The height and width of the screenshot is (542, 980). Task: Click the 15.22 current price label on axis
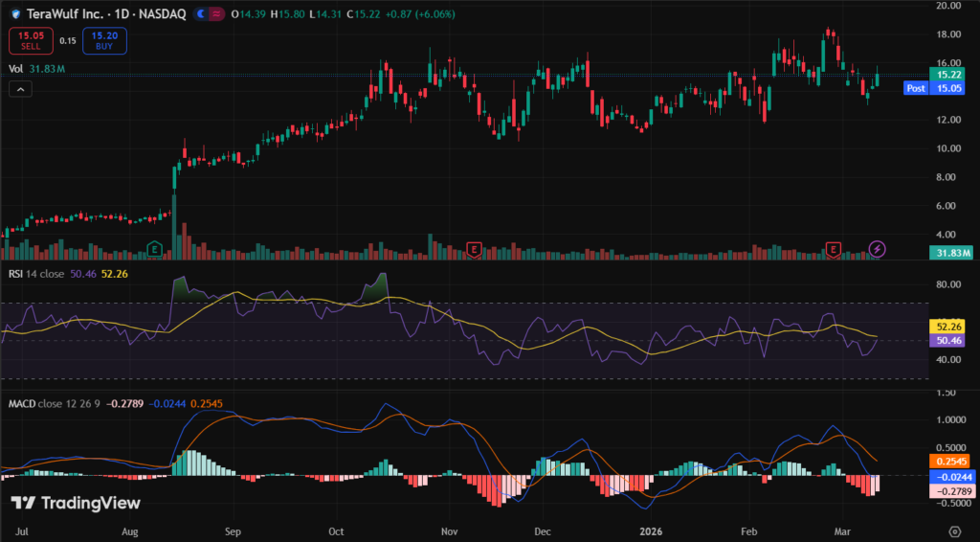point(948,74)
